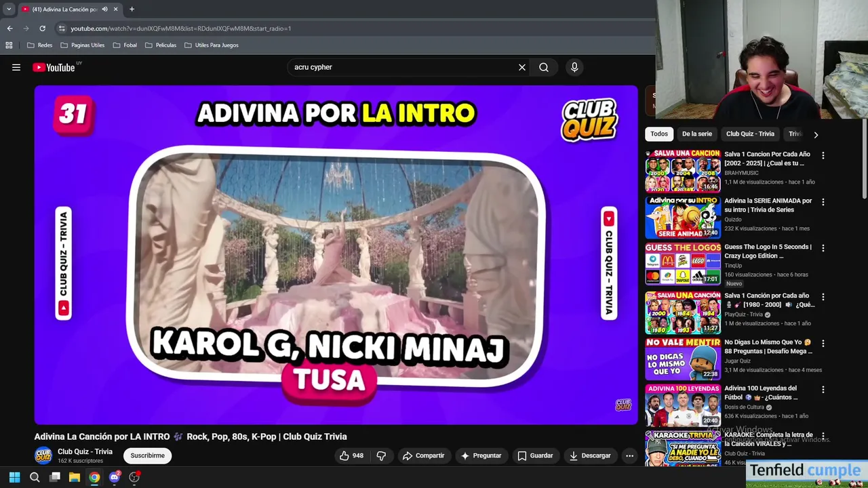
Task: Open Discord from the taskbar
Action: coord(115,477)
